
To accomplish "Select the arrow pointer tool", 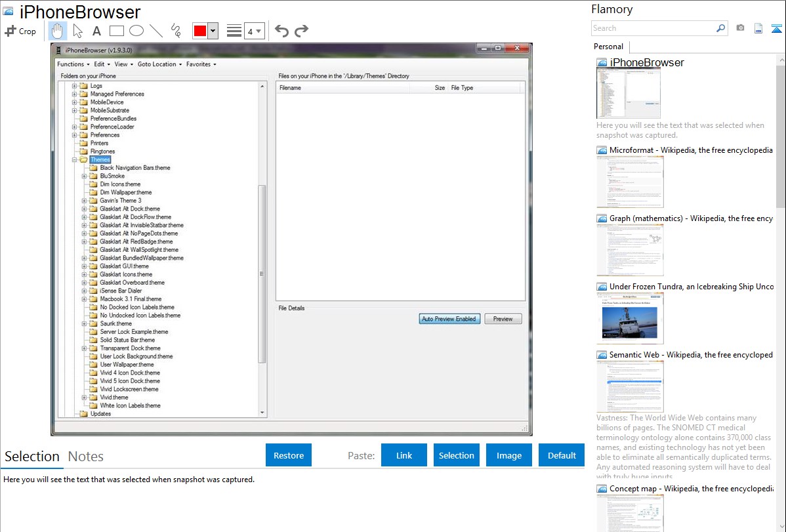I will point(77,31).
